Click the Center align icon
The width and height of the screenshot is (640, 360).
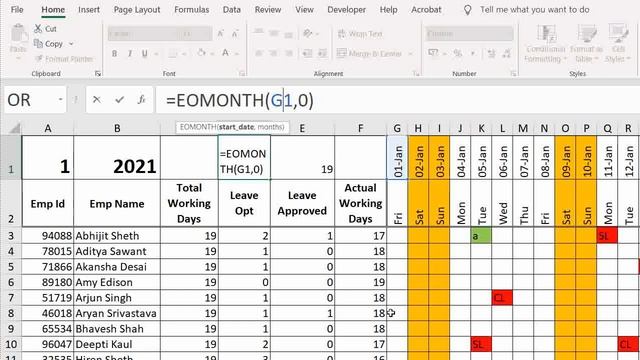point(273,53)
